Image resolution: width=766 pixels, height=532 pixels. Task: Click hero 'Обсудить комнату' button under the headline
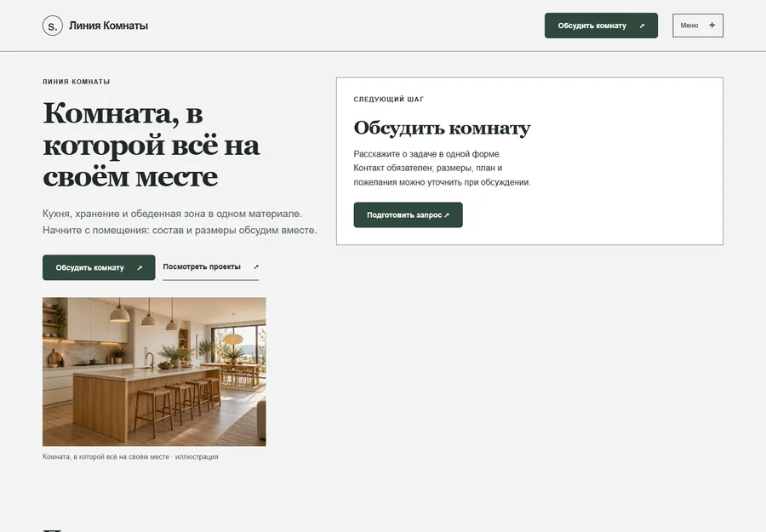[x=99, y=268]
